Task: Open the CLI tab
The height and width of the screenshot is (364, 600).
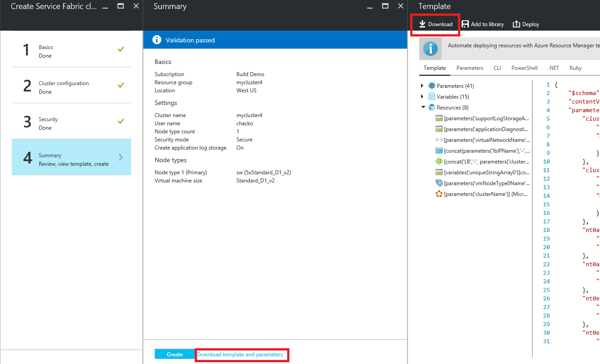Action: (497, 68)
